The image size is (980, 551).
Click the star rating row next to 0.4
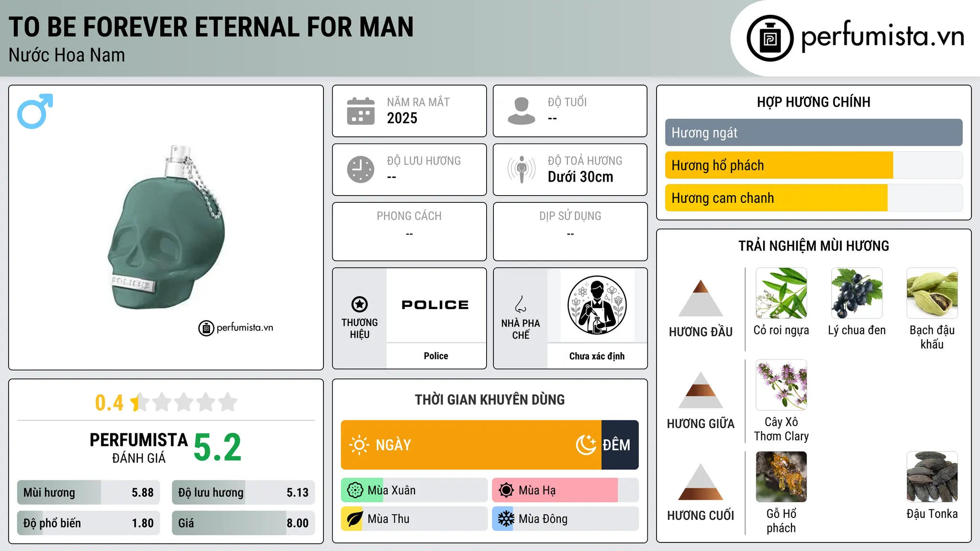tap(184, 402)
